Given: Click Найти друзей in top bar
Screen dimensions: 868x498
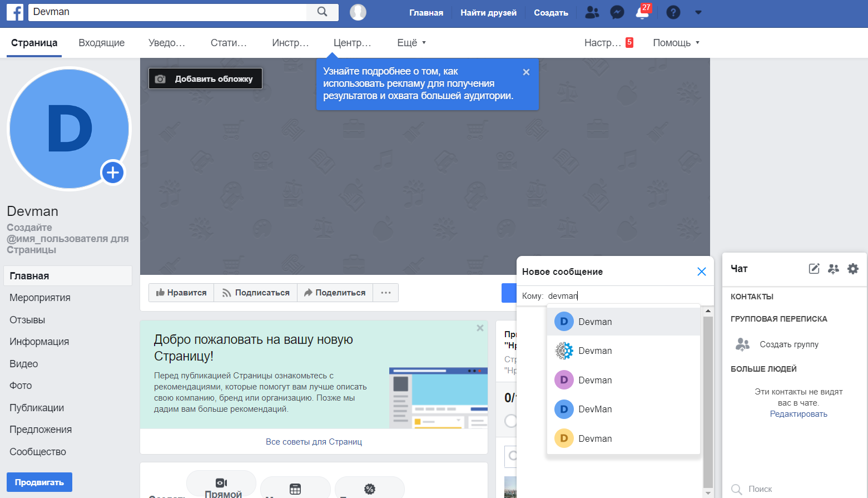Looking at the screenshot, I should coord(488,12).
